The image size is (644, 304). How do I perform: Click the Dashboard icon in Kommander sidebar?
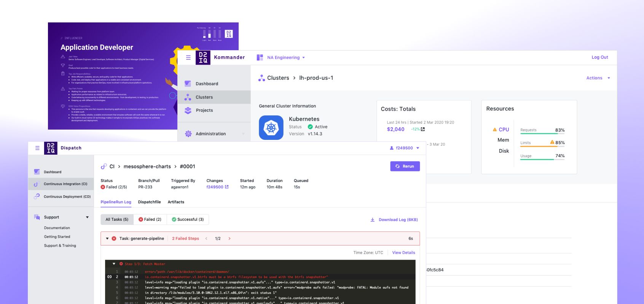pyautogui.click(x=188, y=84)
